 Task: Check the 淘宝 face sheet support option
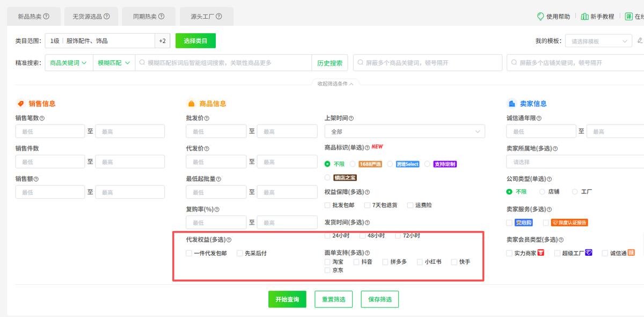coord(327,262)
